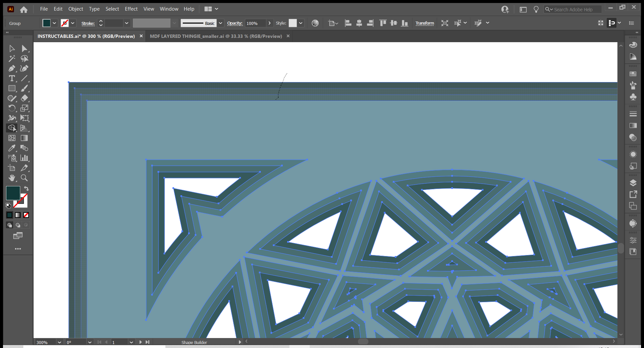Set paint mode to None
The height and width of the screenshot is (348, 644).
pyautogui.click(x=26, y=215)
